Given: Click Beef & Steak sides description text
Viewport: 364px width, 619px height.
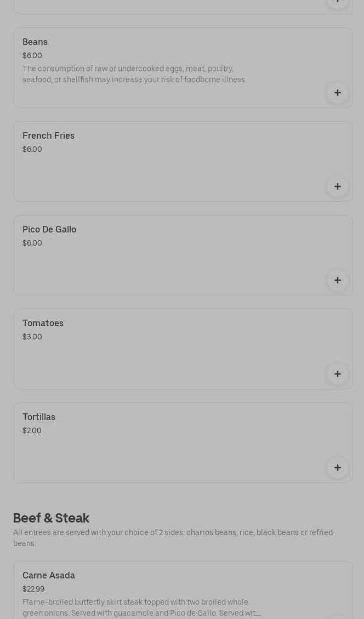Looking at the screenshot, I should [173, 538].
